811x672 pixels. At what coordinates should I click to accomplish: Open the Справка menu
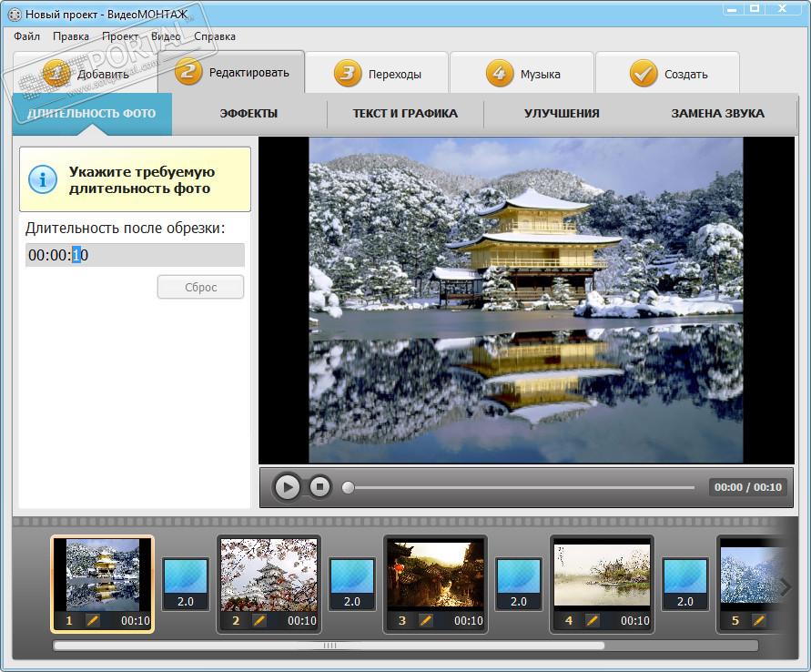[x=215, y=36]
